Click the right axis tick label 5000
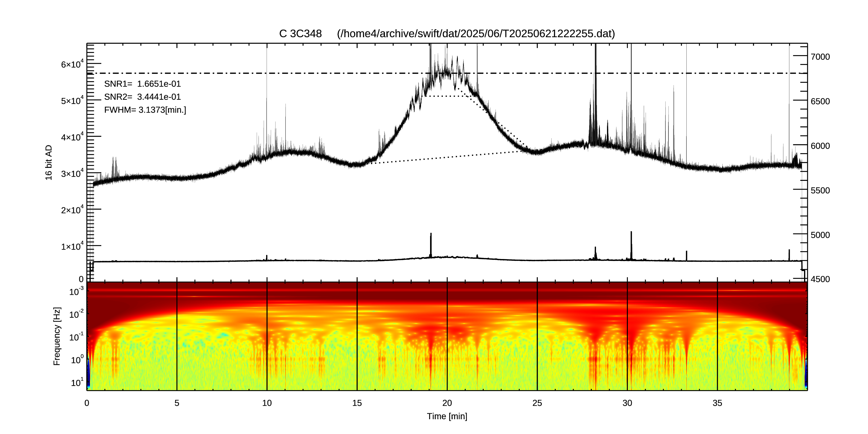 pos(820,235)
